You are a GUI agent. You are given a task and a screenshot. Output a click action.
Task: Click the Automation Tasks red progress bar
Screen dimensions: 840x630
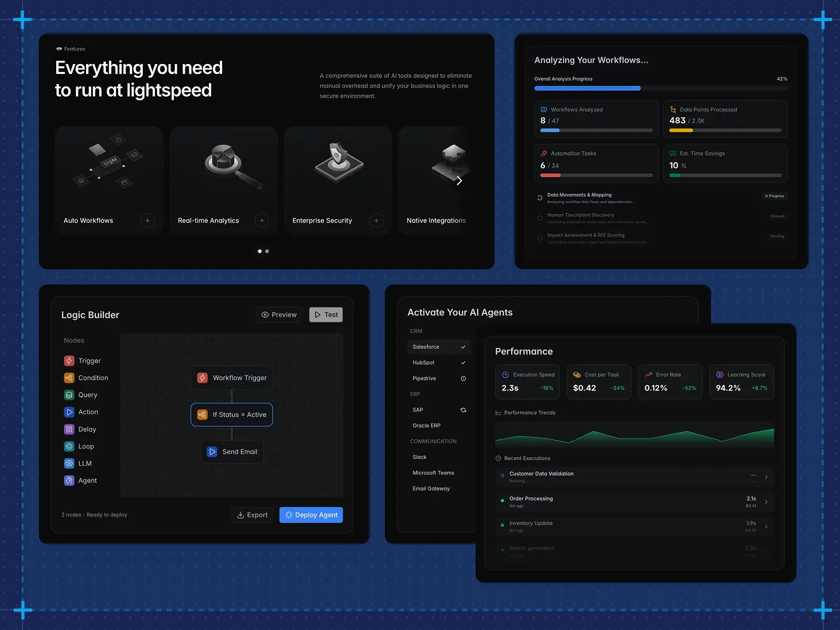(596, 175)
